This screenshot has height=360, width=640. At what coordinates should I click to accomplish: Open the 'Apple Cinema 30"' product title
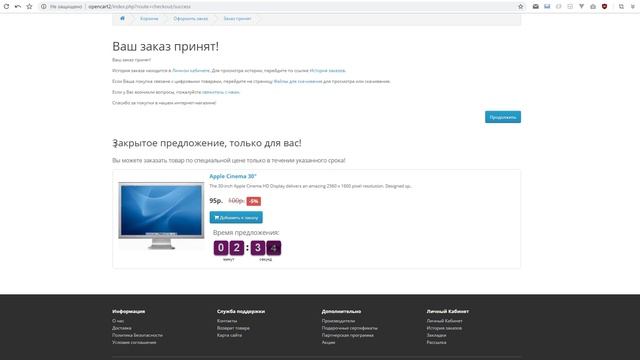pos(233,176)
